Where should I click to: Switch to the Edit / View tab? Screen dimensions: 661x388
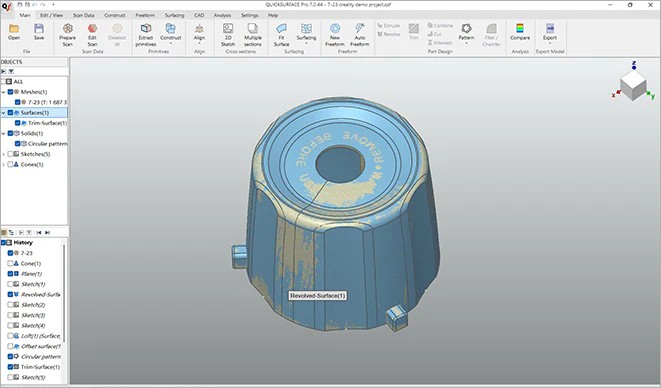(51, 15)
